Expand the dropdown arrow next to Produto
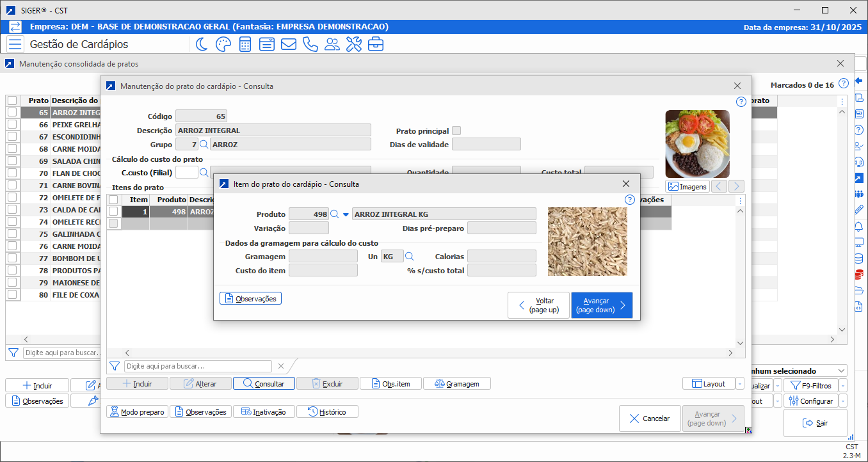868x462 pixels. click(x=346, y=214)
